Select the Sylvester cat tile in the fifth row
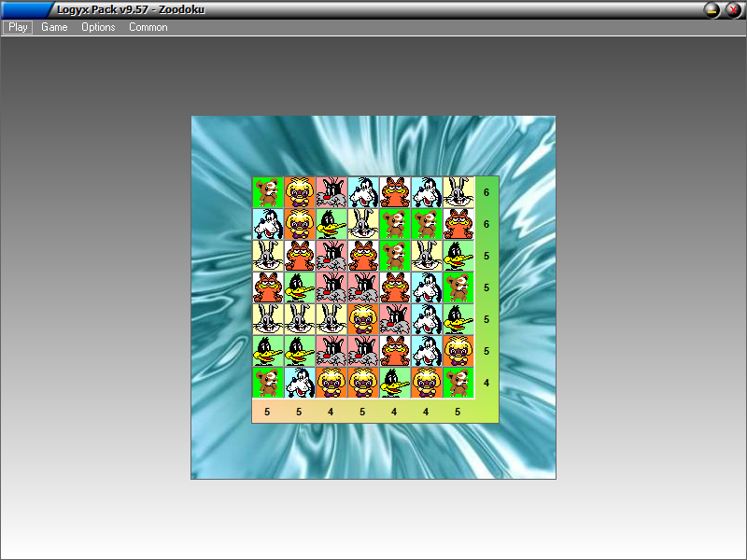The width and height of the screenshot is (747, 560). tap(395, 319)
